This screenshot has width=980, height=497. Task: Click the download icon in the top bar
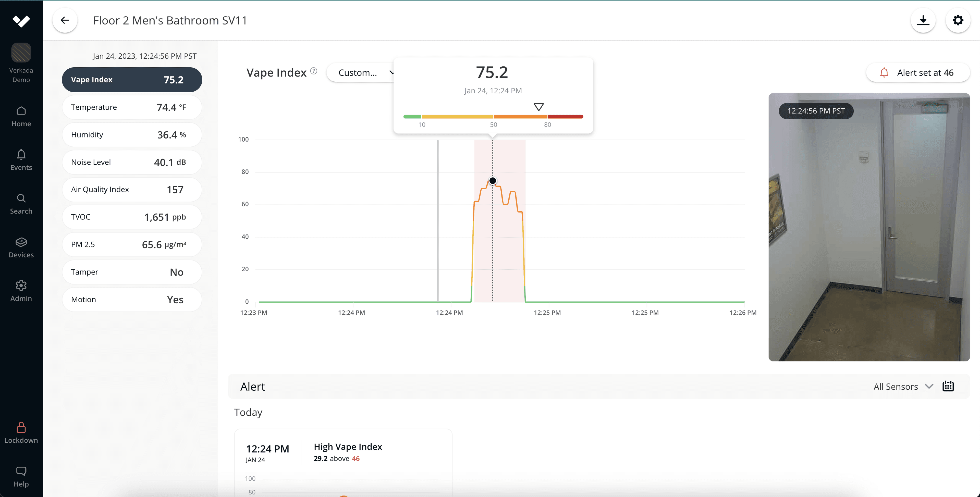(x=923, y=20)
